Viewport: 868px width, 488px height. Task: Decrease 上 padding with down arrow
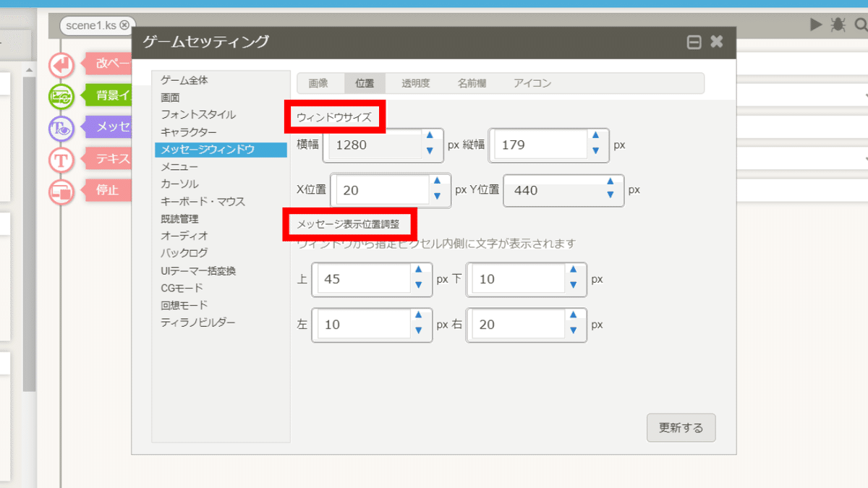(x=418, y=285)
